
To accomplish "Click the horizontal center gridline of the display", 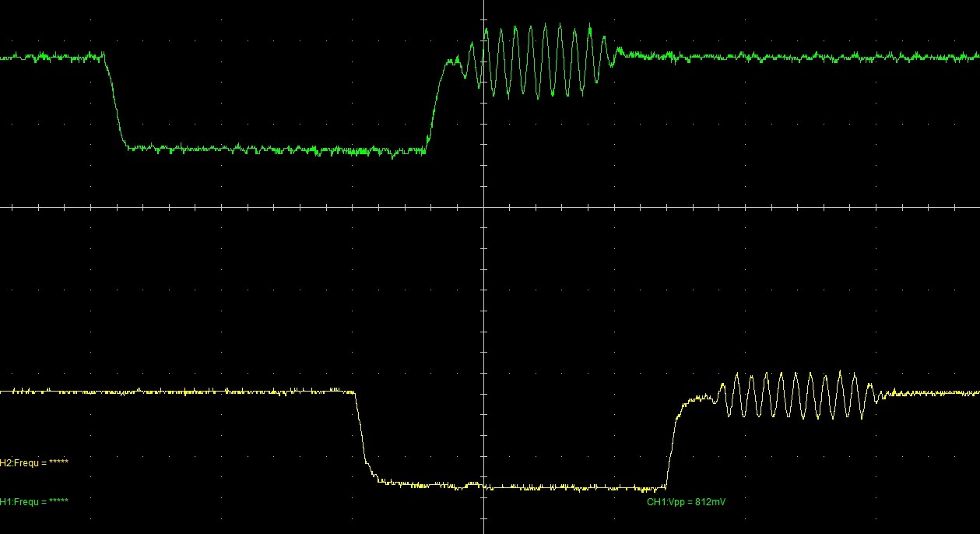I will click(x=234, y=206).
